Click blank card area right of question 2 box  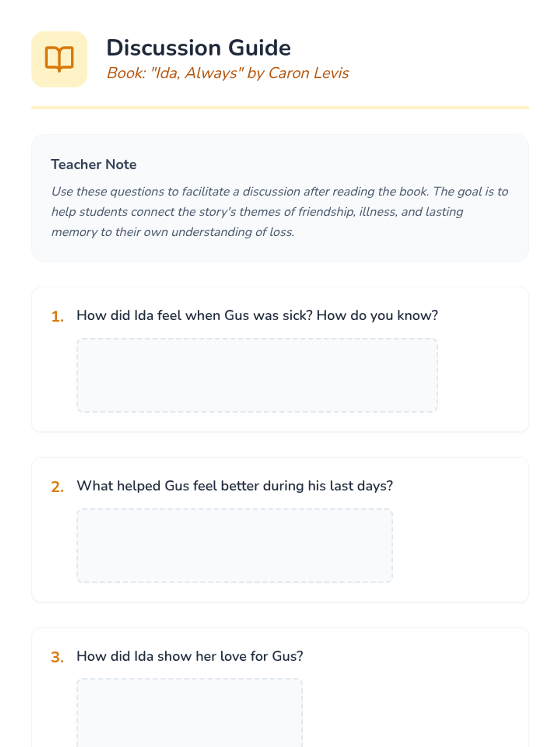[461, 546]
